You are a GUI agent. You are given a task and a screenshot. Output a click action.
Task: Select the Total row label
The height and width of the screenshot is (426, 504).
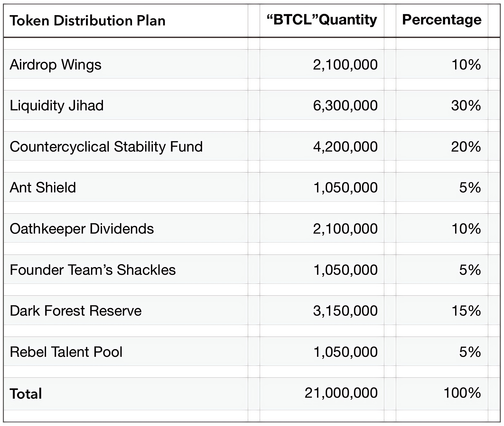[x=26, y=394]
